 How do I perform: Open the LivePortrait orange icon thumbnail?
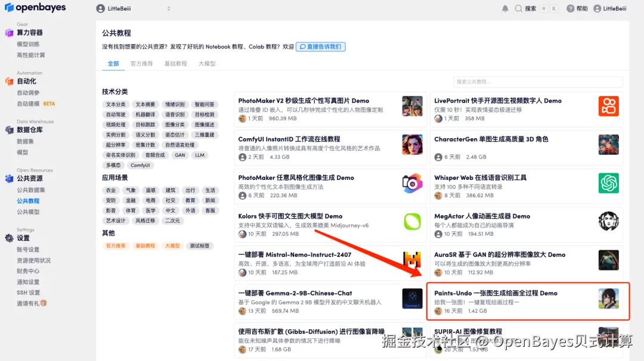tap(608, 106)
